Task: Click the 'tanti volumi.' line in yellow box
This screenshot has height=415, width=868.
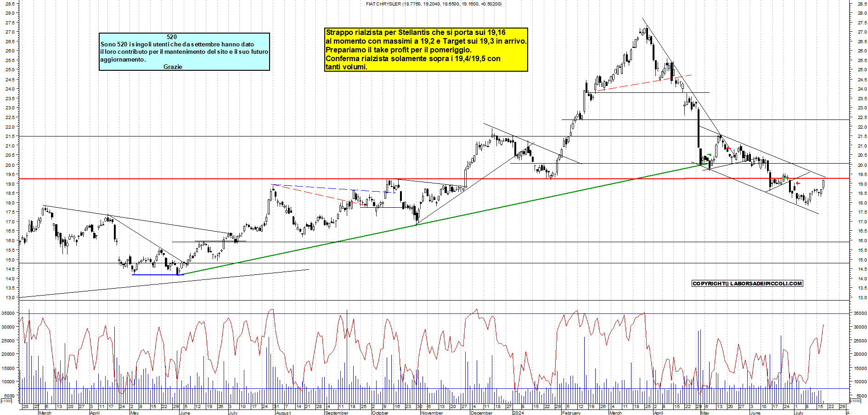Action: pyautogui.click(x=346, y=67)
